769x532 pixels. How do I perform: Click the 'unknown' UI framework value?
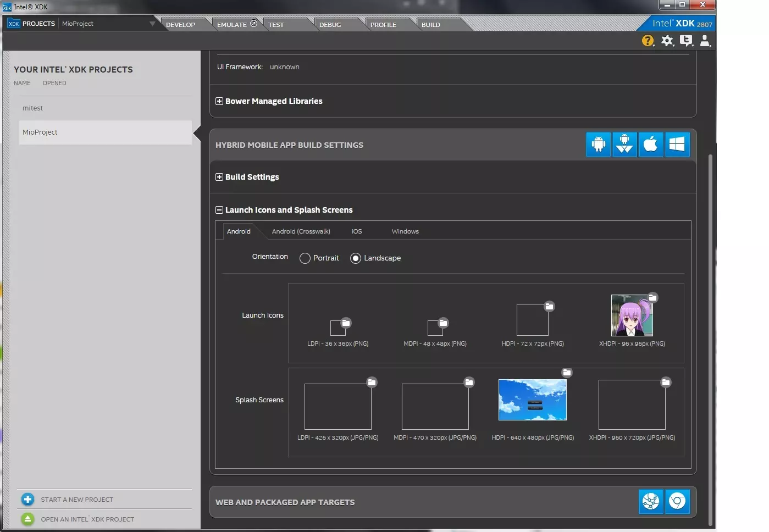tap(285, 67)
